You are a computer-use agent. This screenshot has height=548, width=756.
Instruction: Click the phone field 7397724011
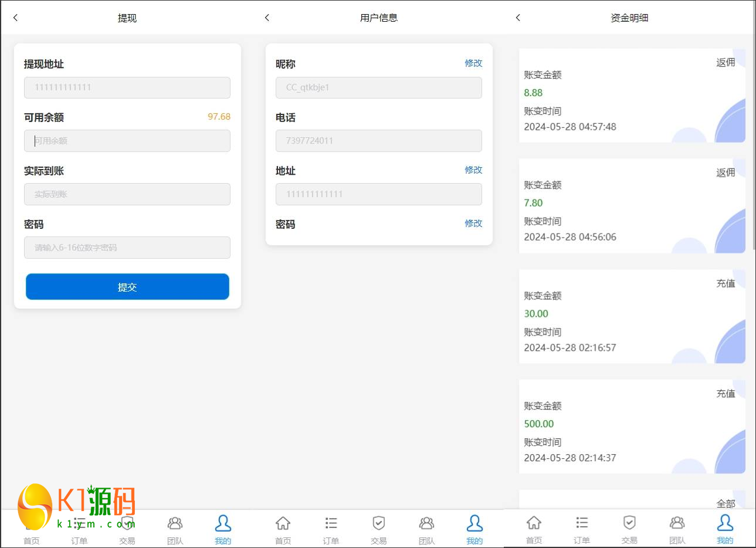tap(379, 141)
